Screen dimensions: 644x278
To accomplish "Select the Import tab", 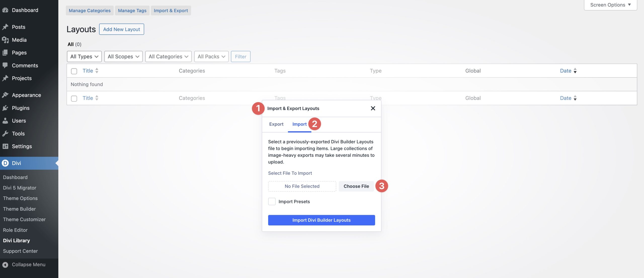I will tap(299, 124).
